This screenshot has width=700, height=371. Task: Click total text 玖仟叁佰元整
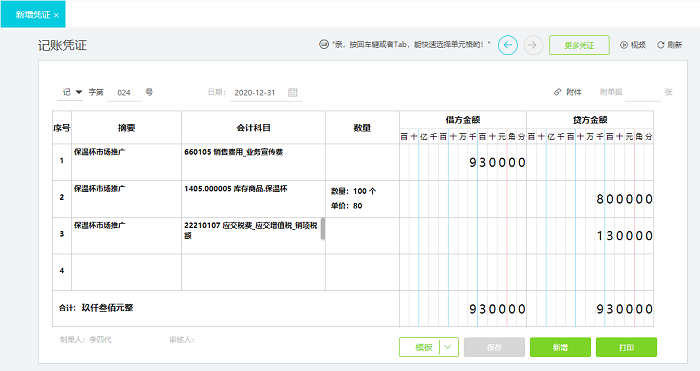(107, 308)
